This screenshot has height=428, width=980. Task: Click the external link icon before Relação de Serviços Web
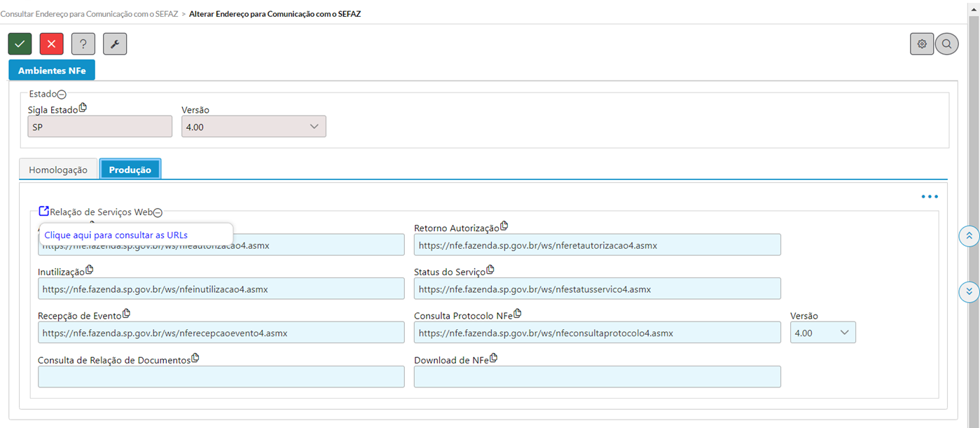tap(43, 211)
